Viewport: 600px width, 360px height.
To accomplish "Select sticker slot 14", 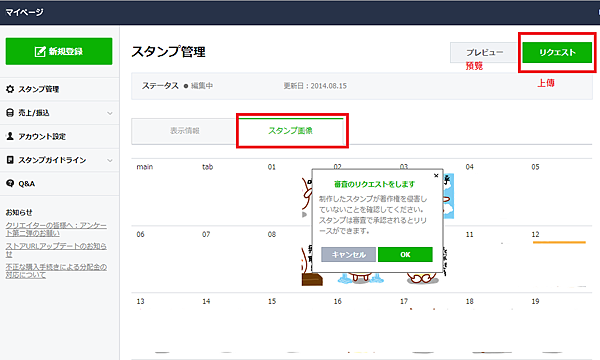I will (230, 326).
